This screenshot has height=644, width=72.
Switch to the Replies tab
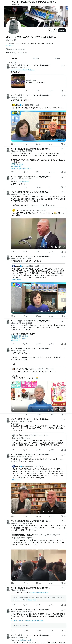(36, 58)
